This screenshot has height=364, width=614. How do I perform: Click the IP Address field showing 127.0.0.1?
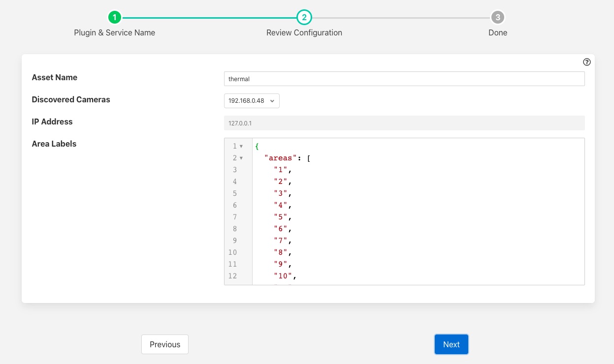pos(404,123)
